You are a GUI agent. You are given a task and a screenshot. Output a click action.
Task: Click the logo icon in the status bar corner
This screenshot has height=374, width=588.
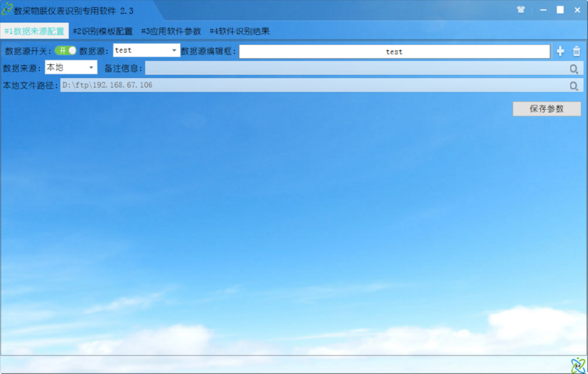[577, 365]
